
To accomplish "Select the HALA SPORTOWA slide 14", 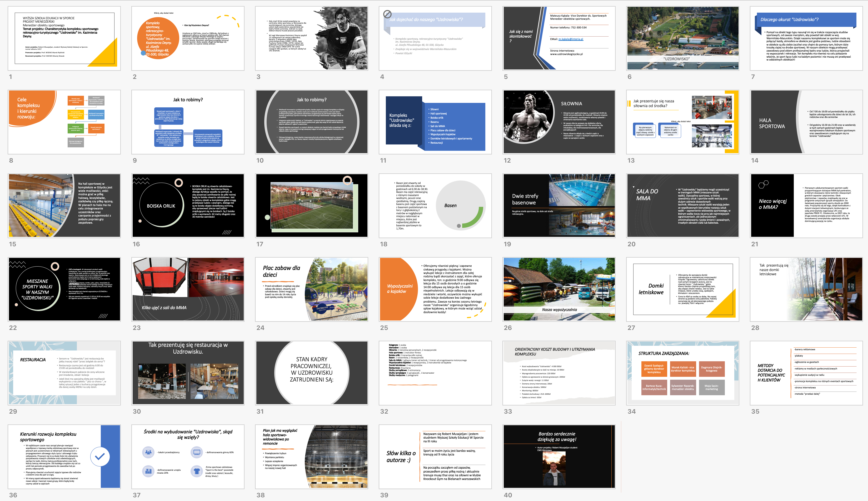I will coord(806,122).
